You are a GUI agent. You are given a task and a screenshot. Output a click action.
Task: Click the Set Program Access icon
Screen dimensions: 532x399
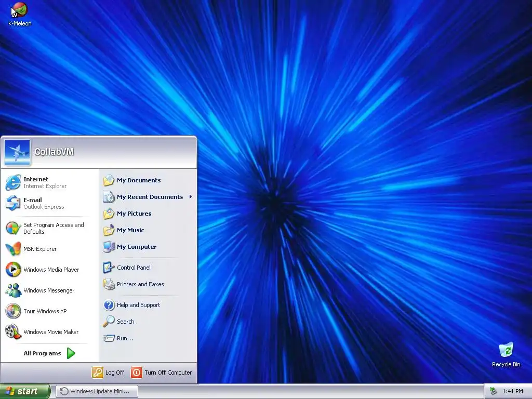coord(13,228)
